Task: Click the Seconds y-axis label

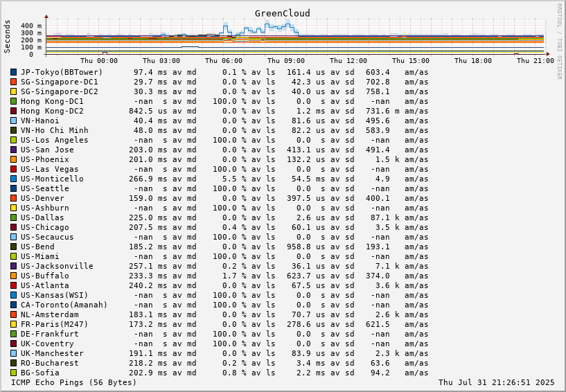Action: pyautogui.click(x=7, y=37)
